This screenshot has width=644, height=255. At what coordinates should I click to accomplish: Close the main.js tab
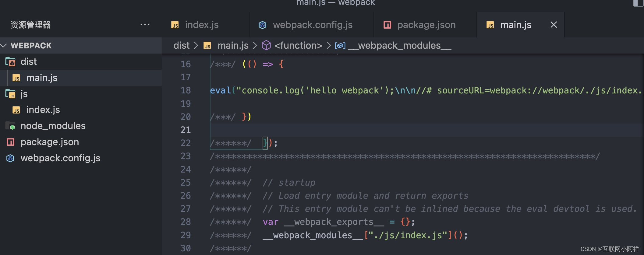[x=554, y=25]
